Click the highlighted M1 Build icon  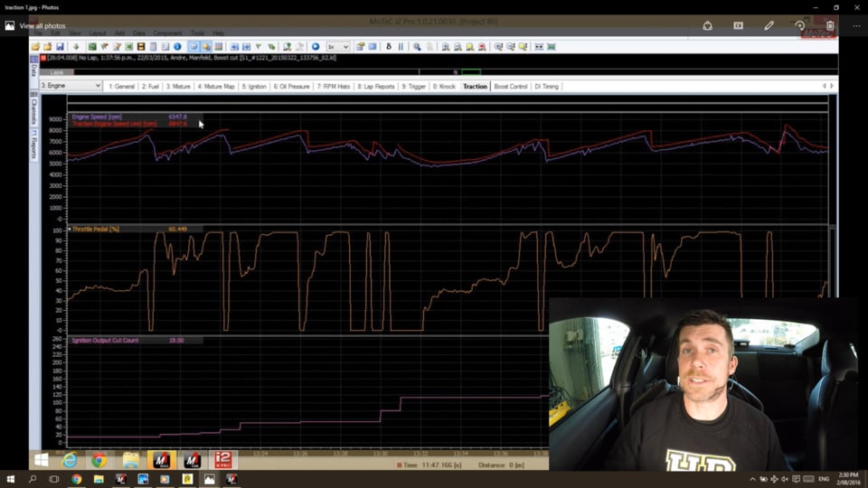coord(161,460)
